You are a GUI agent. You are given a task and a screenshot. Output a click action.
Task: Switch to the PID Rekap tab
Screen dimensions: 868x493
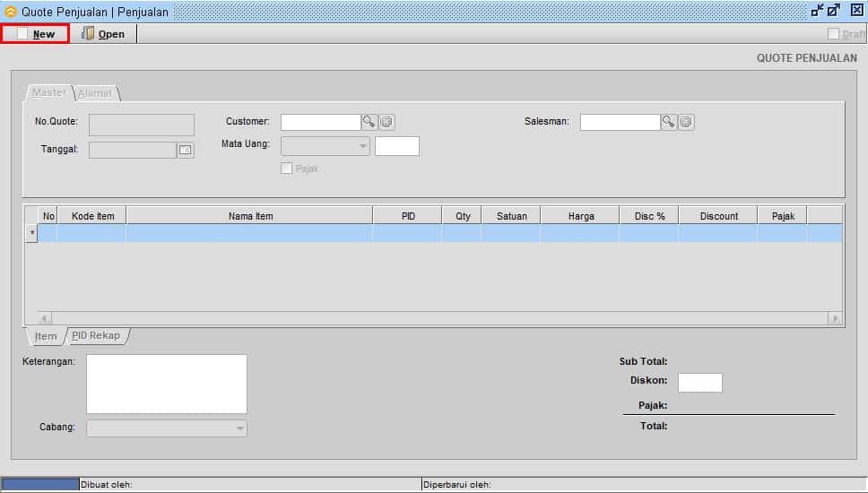click(96, 335)
